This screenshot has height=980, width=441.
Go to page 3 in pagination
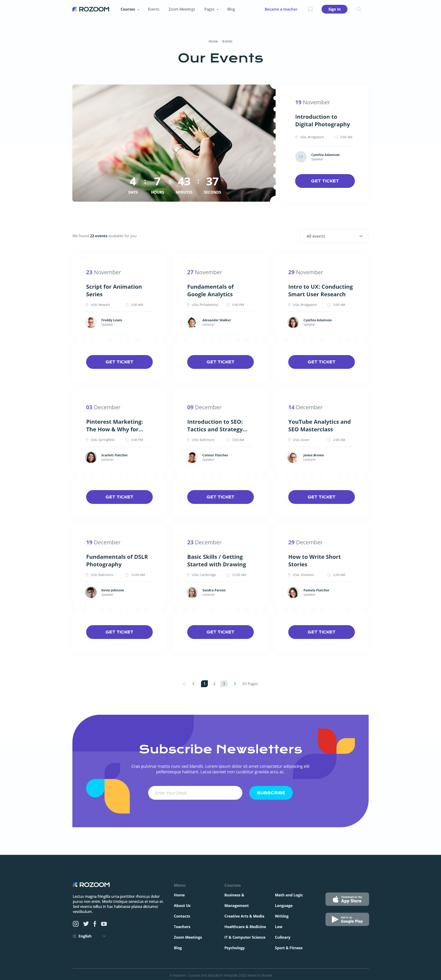point(224,684)
